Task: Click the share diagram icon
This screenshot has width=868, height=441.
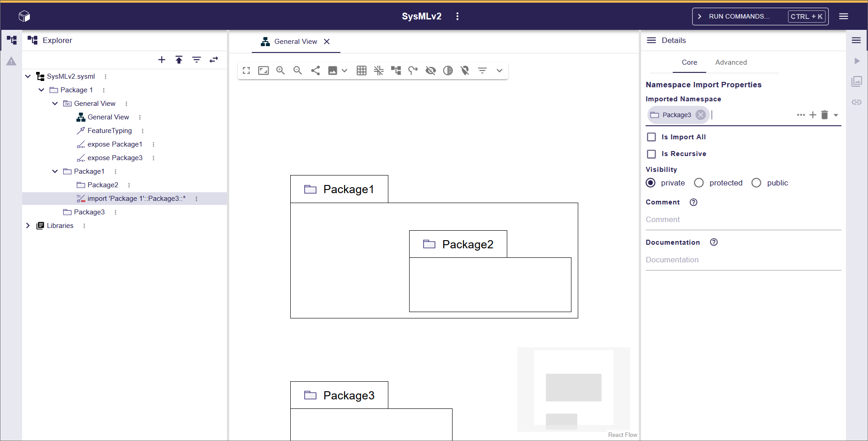Action: click(x=316, y=71)
